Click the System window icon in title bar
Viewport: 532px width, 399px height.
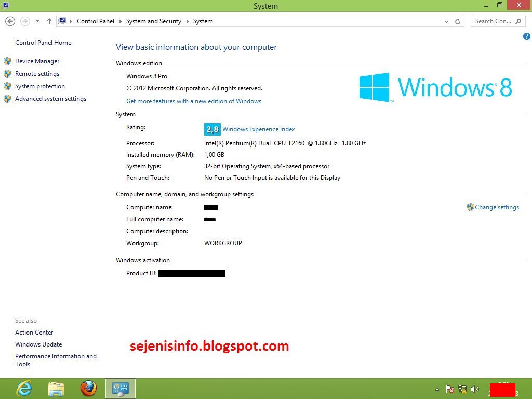pos(5,5)
